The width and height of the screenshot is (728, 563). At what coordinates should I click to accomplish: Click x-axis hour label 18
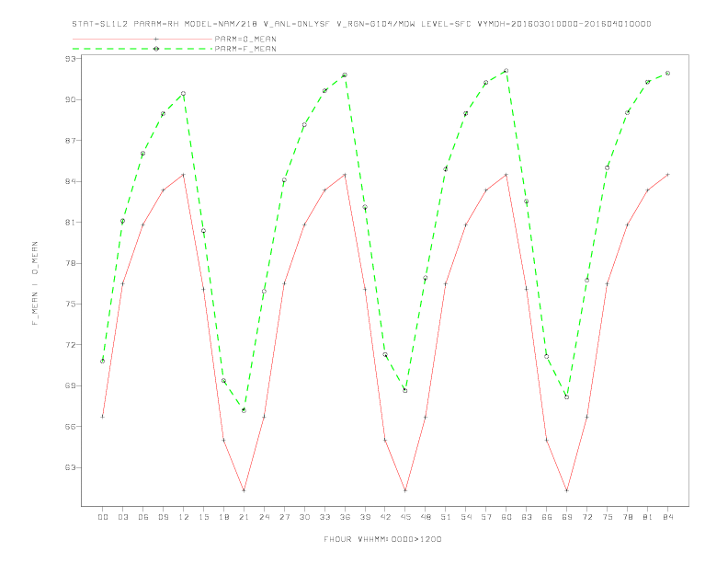(x=223, y=517)
